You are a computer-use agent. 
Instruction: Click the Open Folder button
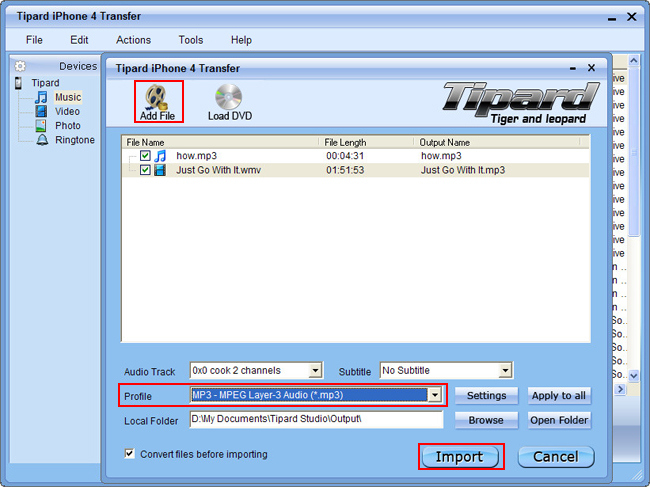pos(559,420)
